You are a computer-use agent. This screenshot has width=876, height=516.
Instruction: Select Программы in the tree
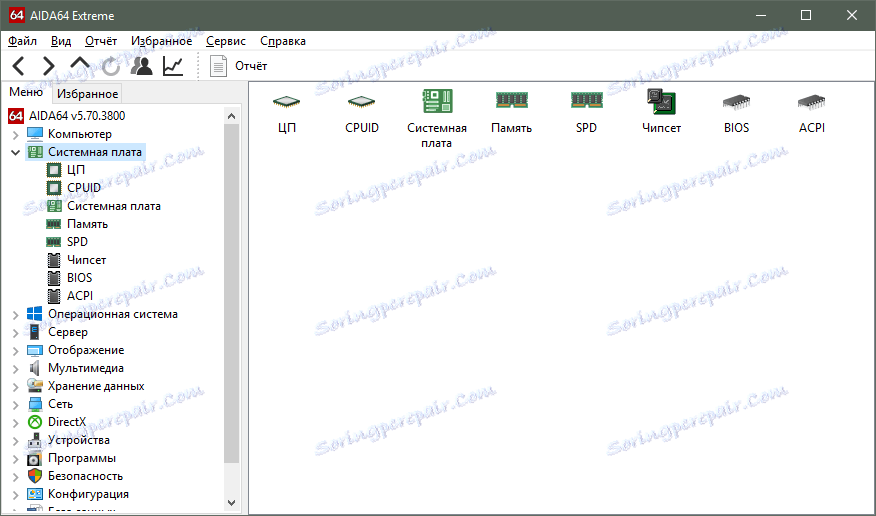click(x=82, y=457)
